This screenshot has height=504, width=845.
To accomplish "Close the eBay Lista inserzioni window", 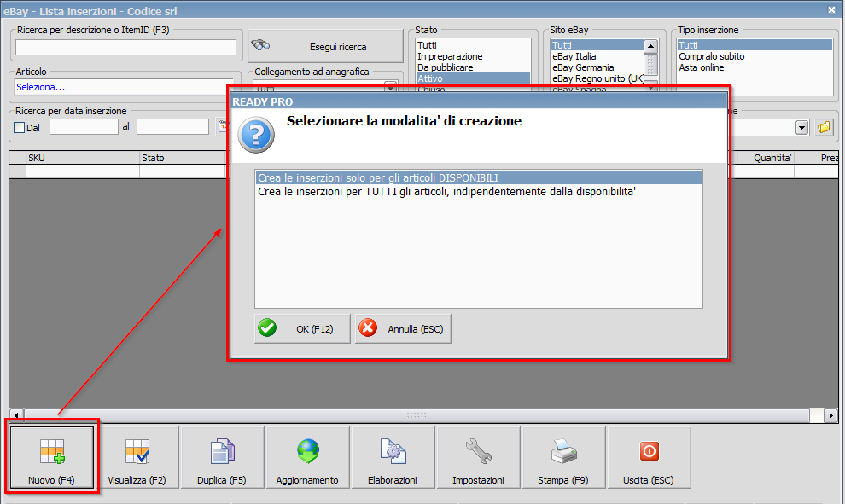I will point(831,9).
